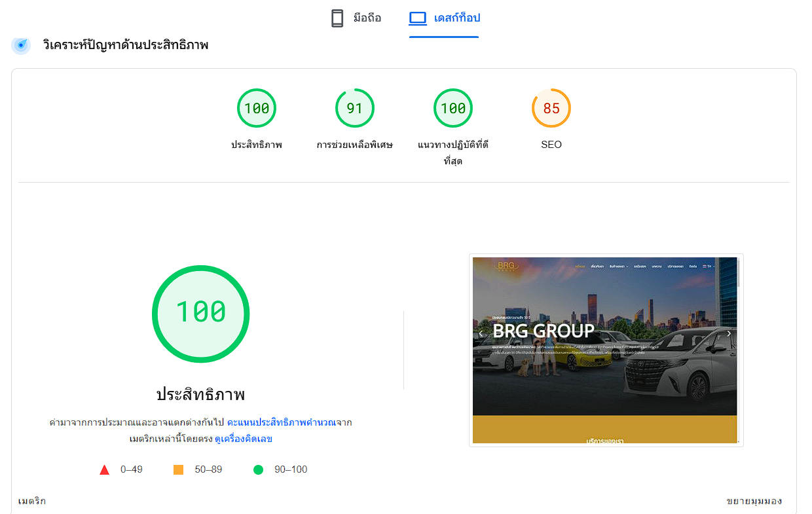Click the BRG GROUP website screenshot thumbnail
Image resolution: width=812 pixels, height=514 pixels.
[606, 350]
